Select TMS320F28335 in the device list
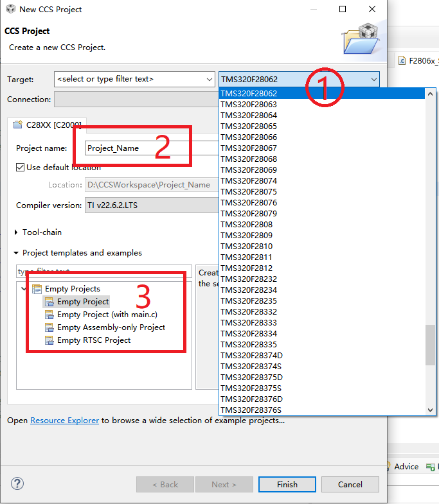The image size is (439, 504). pyautogui.click(x=322, y=345)
